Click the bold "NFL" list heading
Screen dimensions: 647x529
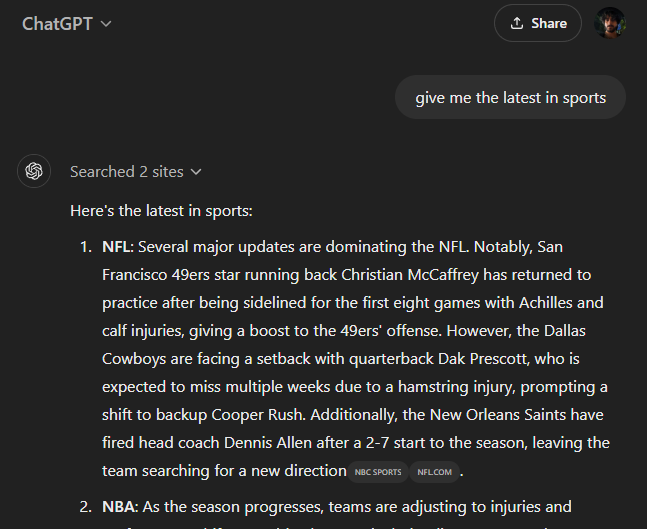pyautogui.click(x=115, y=246)
